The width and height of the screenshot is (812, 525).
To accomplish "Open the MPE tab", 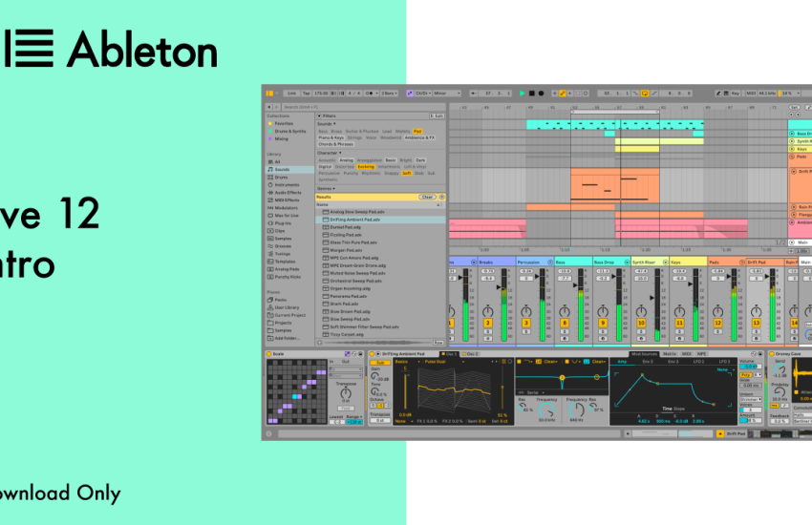I will (x=702, y=354).
